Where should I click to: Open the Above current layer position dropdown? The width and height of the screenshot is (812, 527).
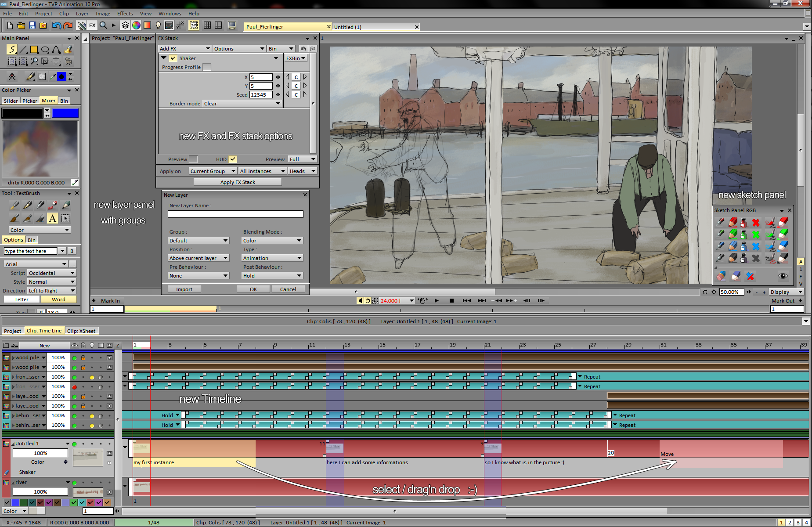click(x=198, y=258)
